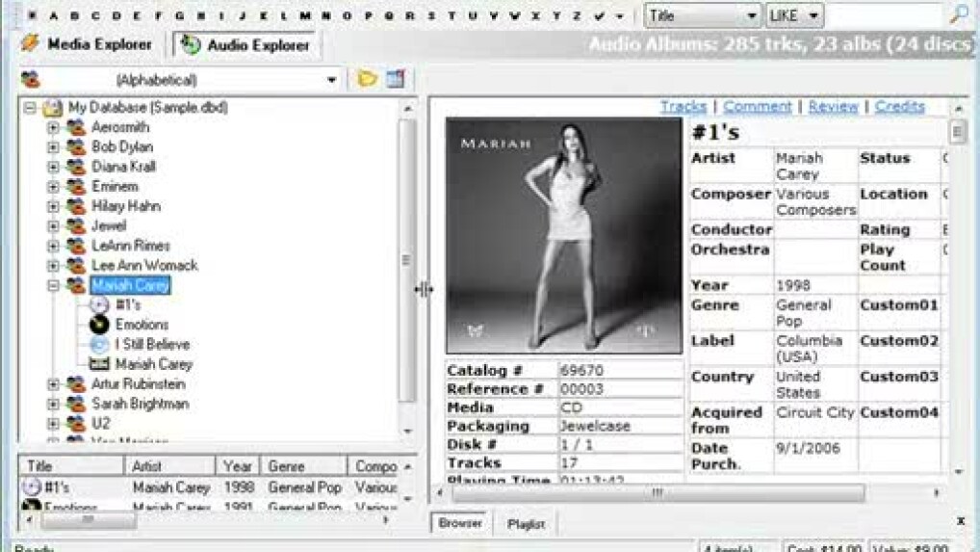The width and height of the screenshot is (980, 552).
Task: Switch to the Media Explorer tab
Action: tap(88, 44)
